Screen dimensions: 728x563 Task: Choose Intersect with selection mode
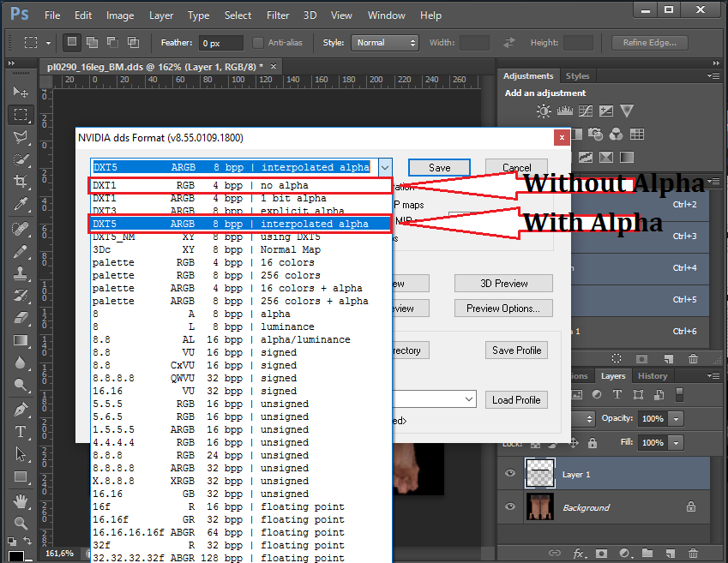(x=133, y=42)
